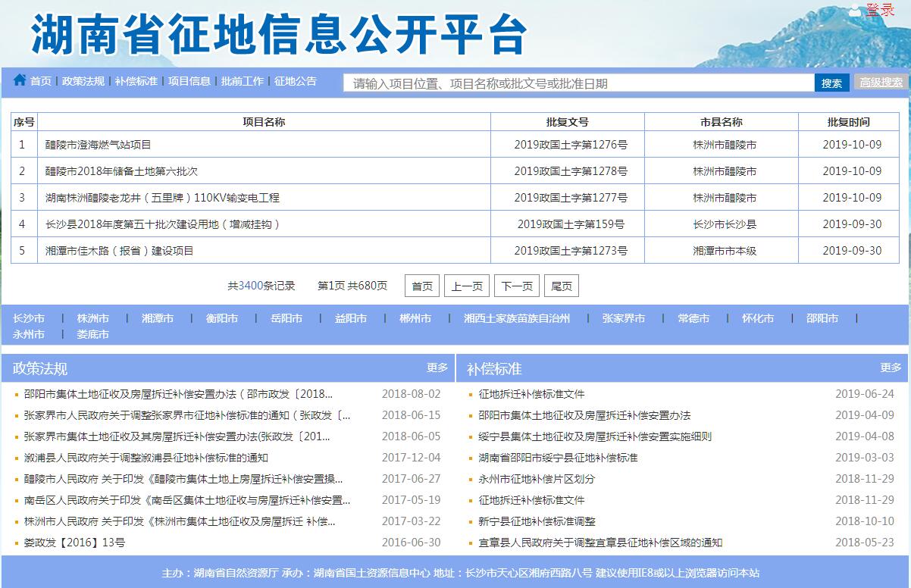Image resolution: width=911 pixels, height=588 pixels.
Task: Click 更多 in the 补偿标准 panel
Action: pos(891,367)
